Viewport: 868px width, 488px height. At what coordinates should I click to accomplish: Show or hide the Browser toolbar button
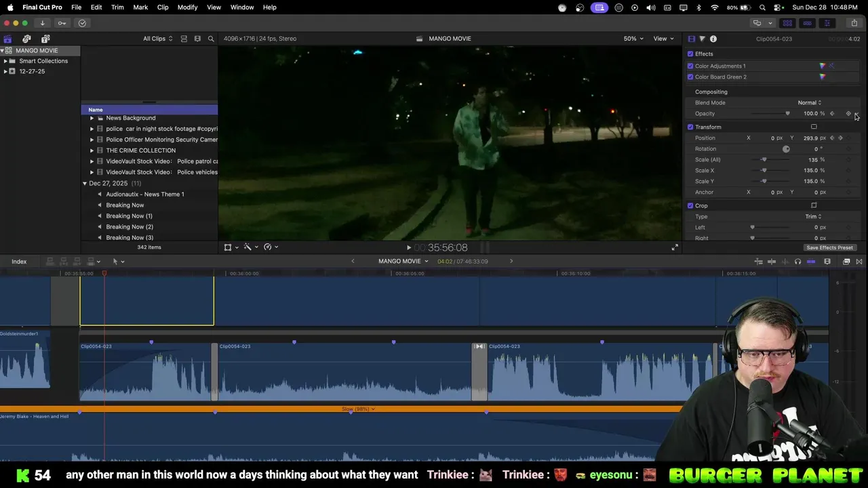(787, 23)
